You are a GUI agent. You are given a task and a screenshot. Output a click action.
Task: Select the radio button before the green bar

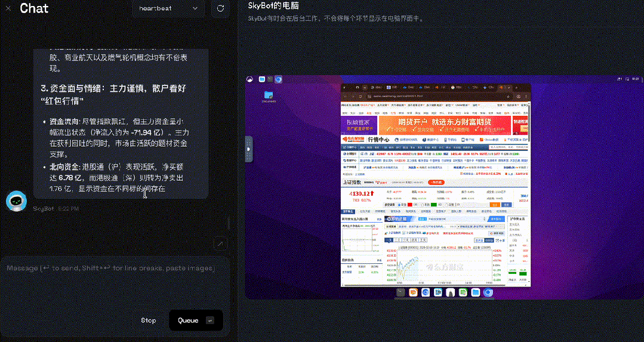point(422,205)
